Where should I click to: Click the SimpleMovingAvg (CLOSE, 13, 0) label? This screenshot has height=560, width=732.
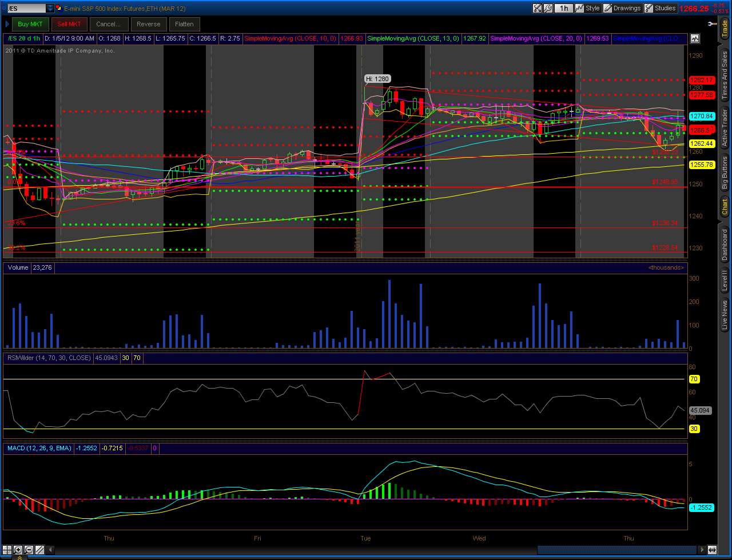click(413, 39)
